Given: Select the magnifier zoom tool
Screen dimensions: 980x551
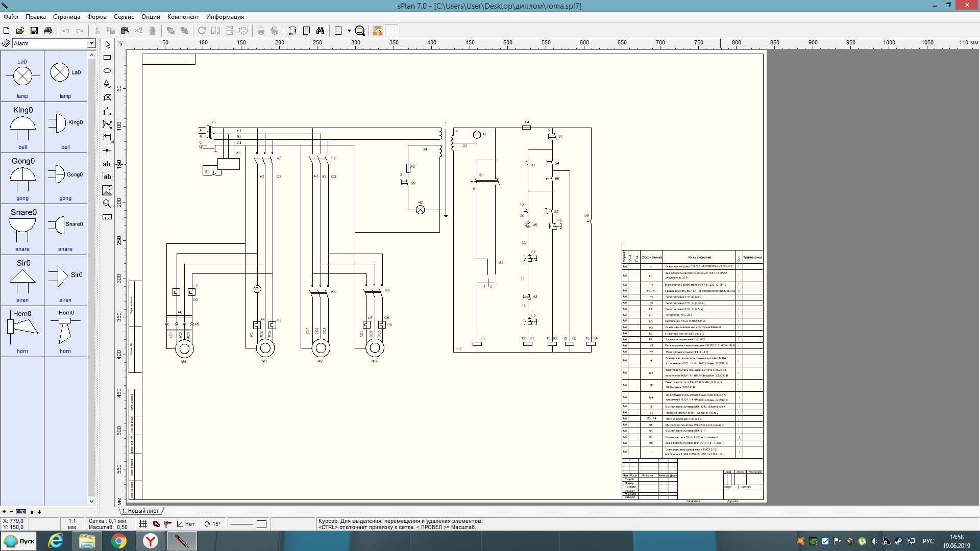Looking at the screenshot, I should tap(107, 204).
